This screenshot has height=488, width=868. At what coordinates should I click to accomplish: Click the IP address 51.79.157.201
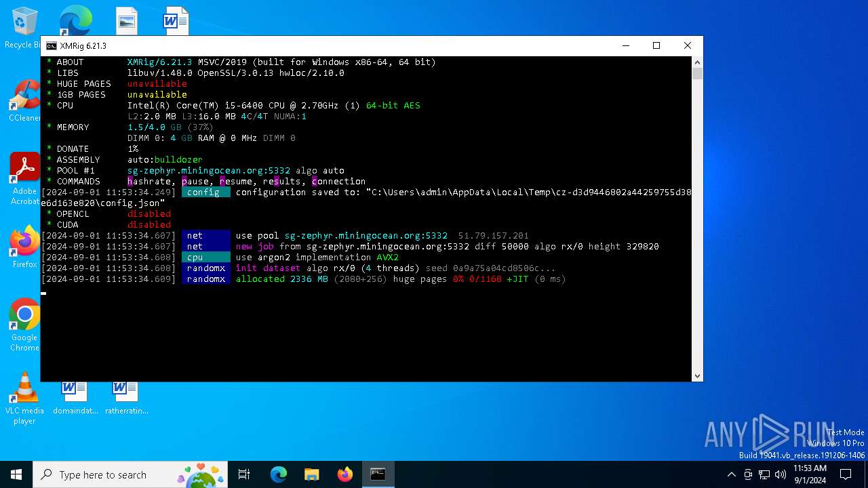(x=494, y=235)
